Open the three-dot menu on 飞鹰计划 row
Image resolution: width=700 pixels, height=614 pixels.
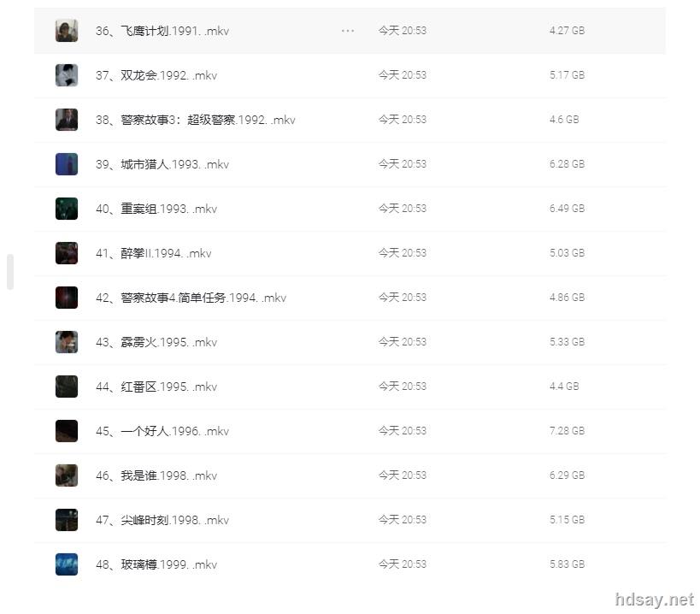(347, 31)
